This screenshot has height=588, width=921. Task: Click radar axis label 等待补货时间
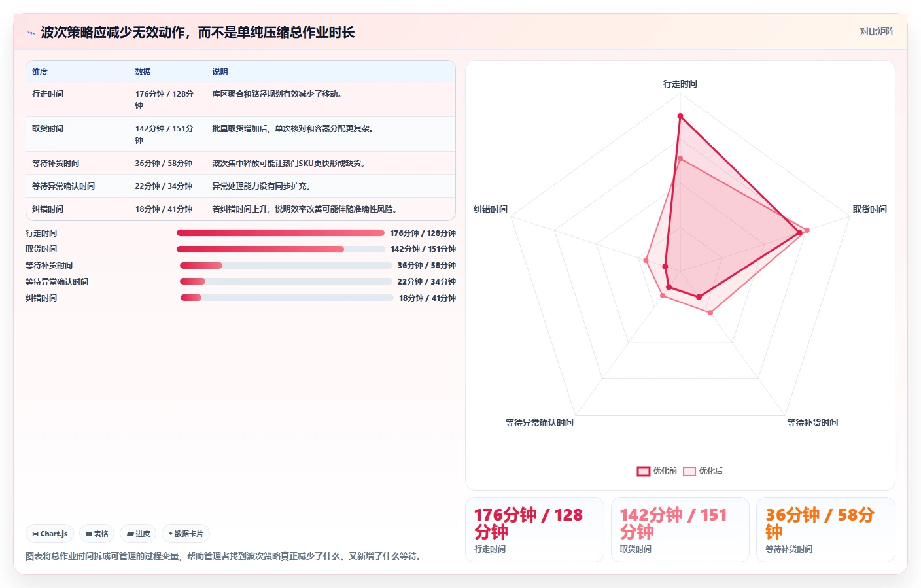click(812, 423)
